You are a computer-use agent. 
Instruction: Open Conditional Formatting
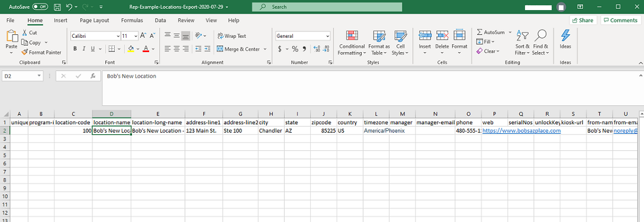(x=352, y=43)
